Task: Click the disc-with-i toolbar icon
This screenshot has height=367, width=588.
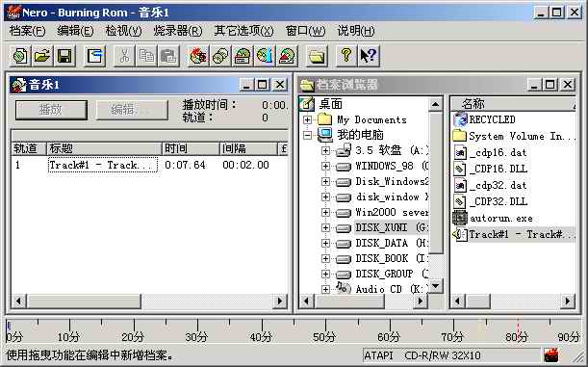Action: point(265,56)
